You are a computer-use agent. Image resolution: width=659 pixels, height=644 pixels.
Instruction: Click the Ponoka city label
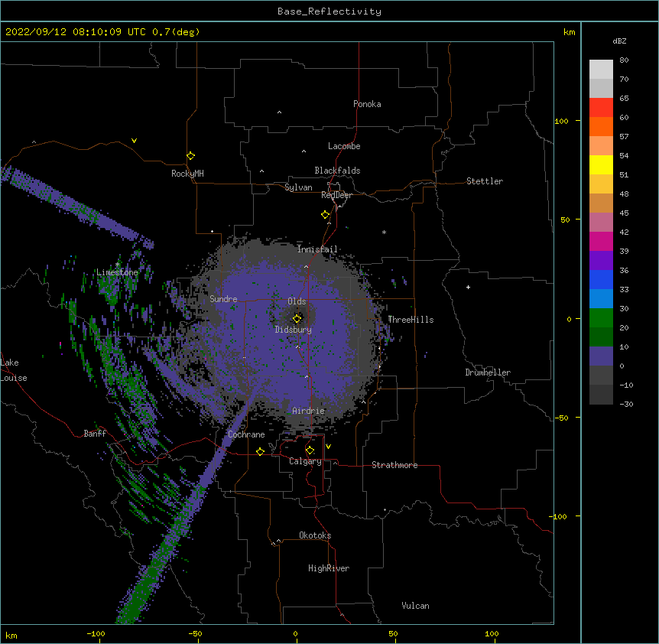367,104
